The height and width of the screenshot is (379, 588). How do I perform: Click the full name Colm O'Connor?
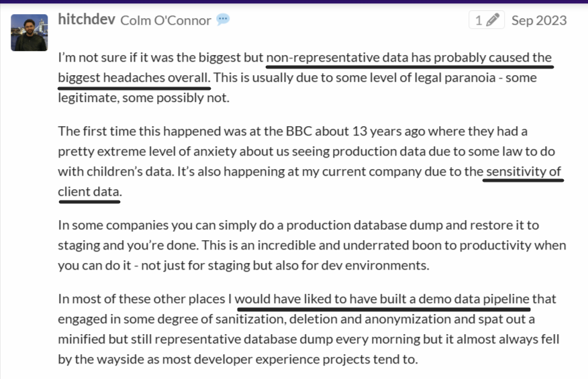(x=165, y=20)
